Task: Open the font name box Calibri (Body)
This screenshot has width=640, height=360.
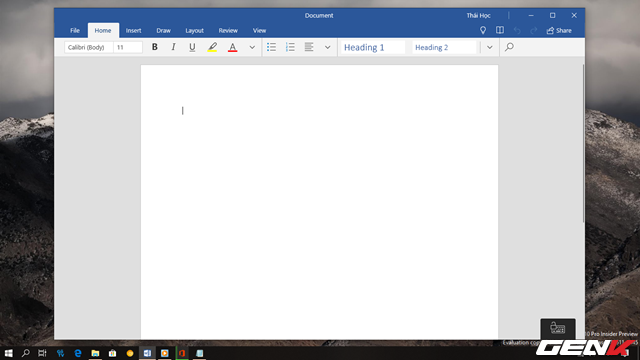Action: pyautogui.click(x=89, y=47)
